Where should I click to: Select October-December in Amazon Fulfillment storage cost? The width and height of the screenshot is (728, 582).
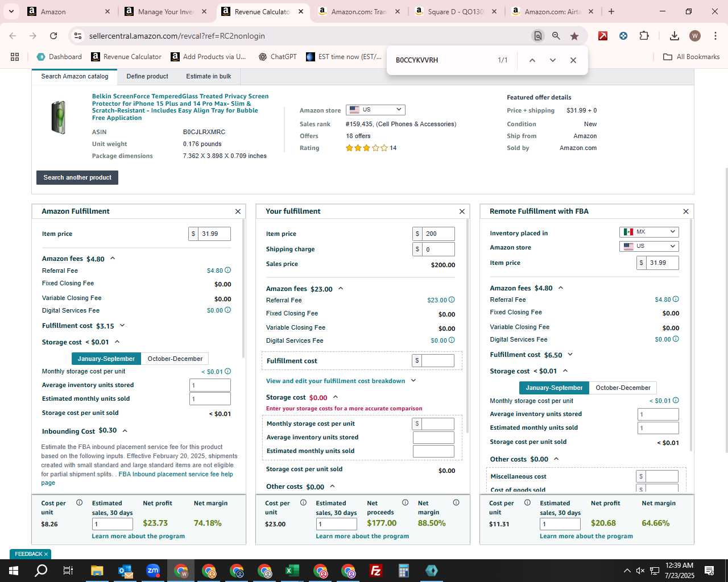(x=175, y=359)
